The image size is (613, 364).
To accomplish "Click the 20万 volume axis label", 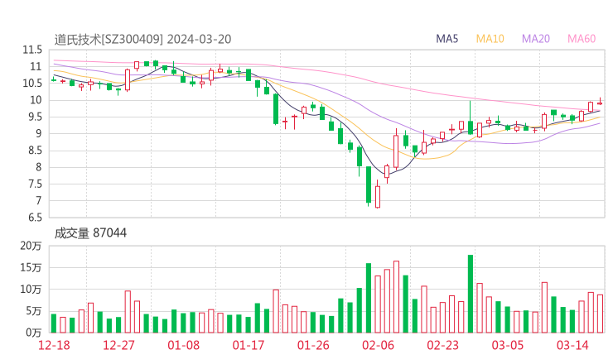I will click(31, 246).
